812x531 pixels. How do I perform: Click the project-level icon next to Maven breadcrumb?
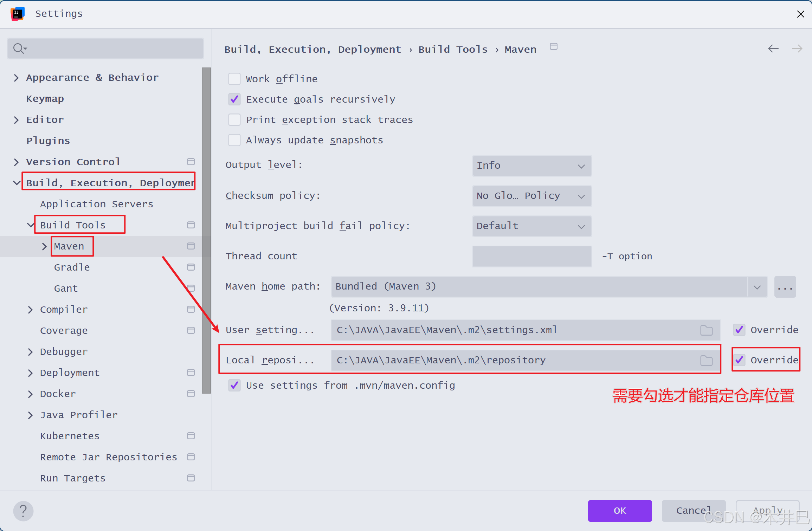pyautogui.click(x=554, y=47)
